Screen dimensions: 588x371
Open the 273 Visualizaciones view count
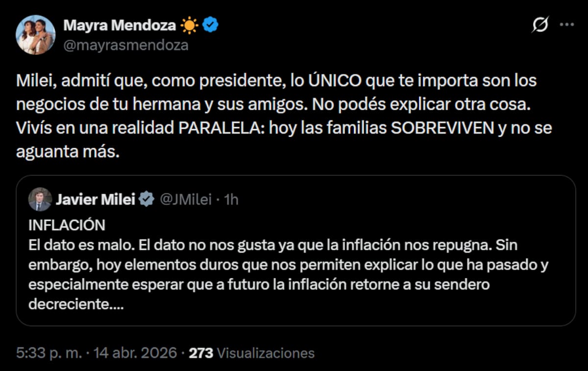251,353
